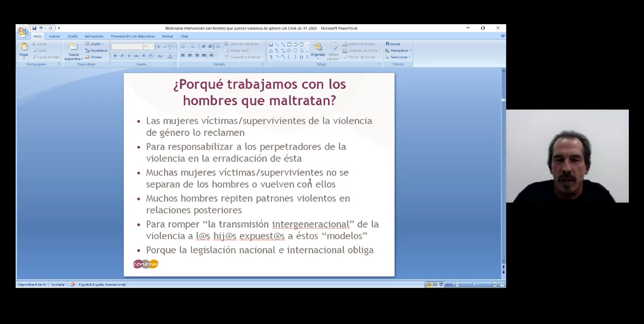
Task: Toggle strikethrough formatting (abc)
Action: click(136, 56)
